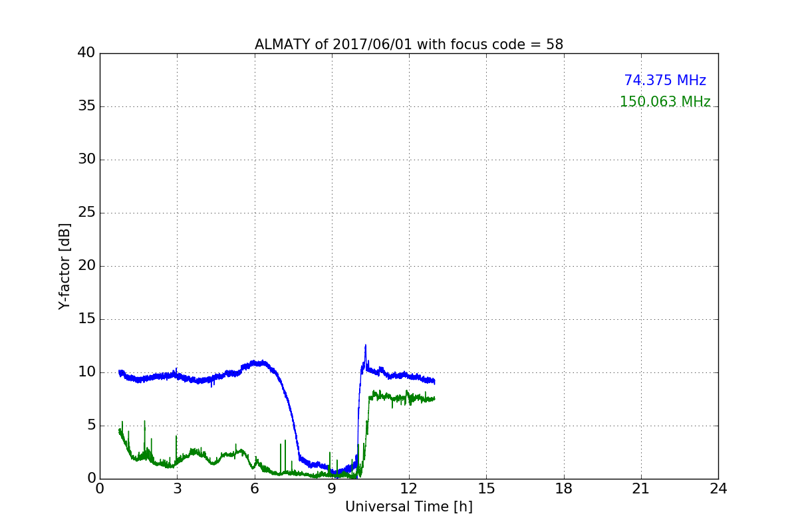The image size is (798, 532).
Task: Click the green curve plateau after 10.5 h
Action: coord(402,398)
